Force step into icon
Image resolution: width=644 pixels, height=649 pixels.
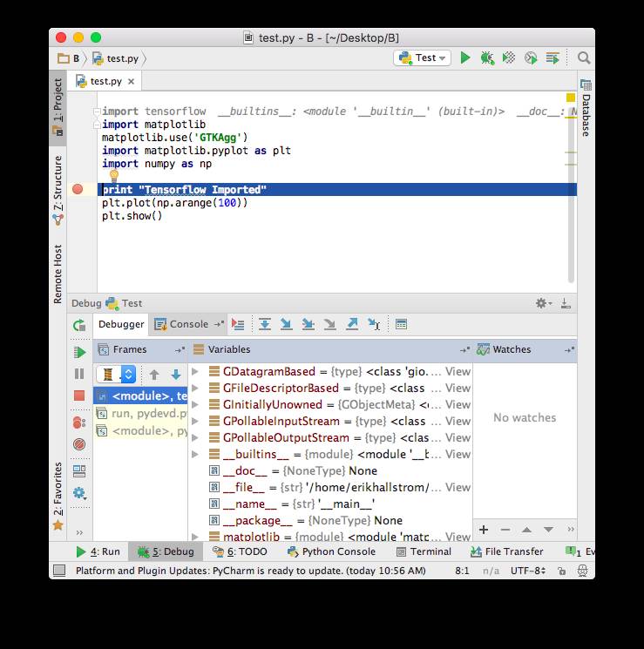pyautogui.click(x=330, y=324)
